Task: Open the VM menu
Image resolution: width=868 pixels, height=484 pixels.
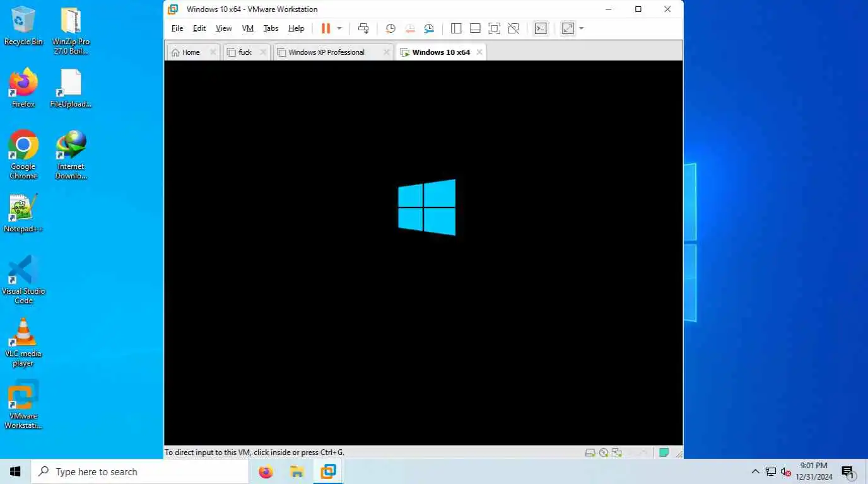Action: point(248,28)
